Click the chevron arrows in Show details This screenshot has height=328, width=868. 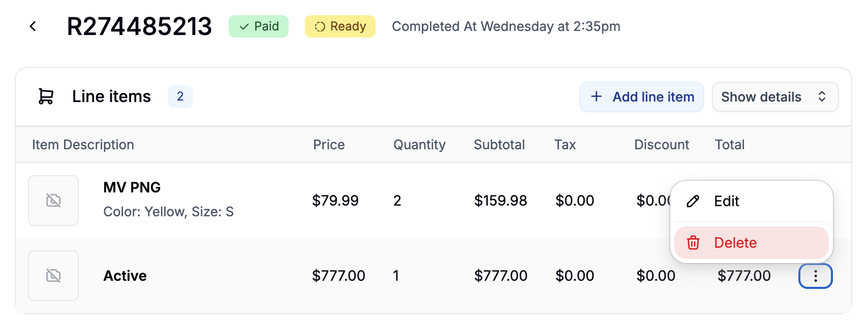822,96
